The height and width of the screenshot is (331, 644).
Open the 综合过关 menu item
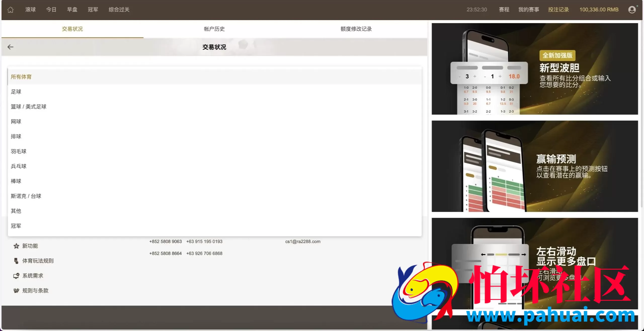click(x=119, y=10)
